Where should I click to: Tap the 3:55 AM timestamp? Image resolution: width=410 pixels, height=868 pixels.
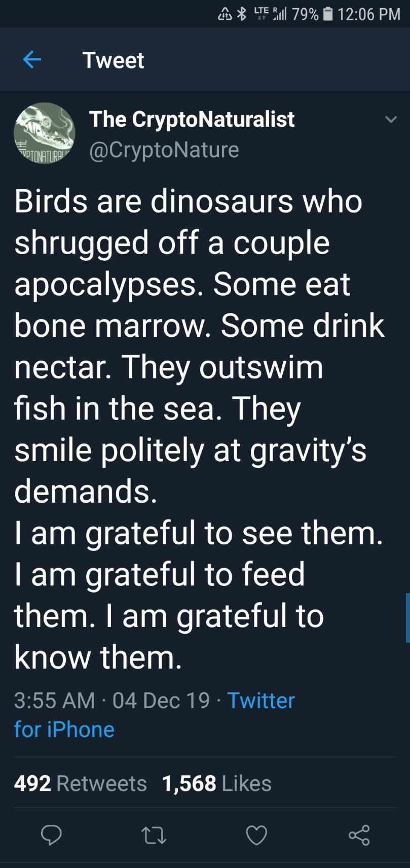(55, 701)
